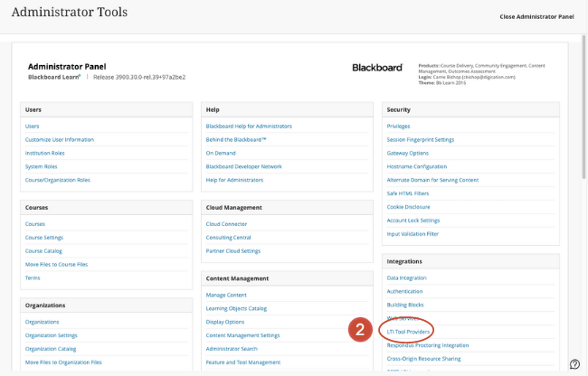Open Safe HTML Filters
This screenshot has height=376, width=588.
[408, 193]
